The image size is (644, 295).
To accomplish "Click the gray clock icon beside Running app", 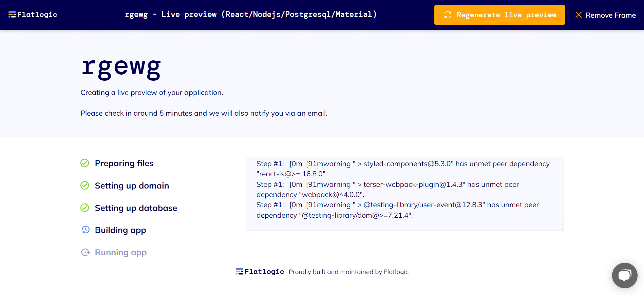I will [x=86, y=252].
